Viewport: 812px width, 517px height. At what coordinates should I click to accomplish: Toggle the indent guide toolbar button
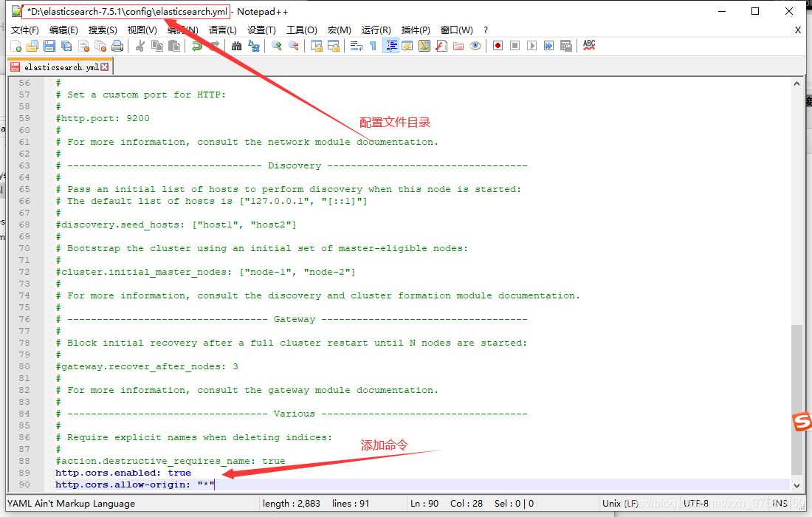(x=390, y=46)
